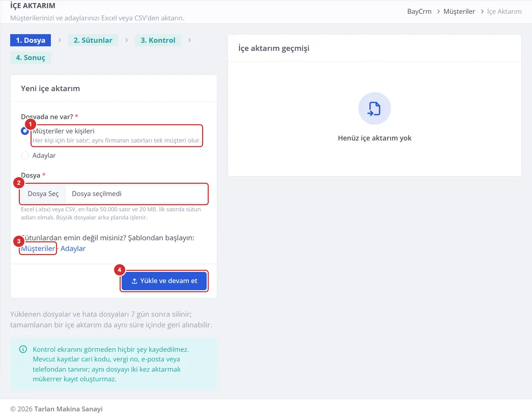This screenshot has height=419, width=532.
Task: Select the Müşteriler ve kişileri radio option
Action: coord(25,131)
